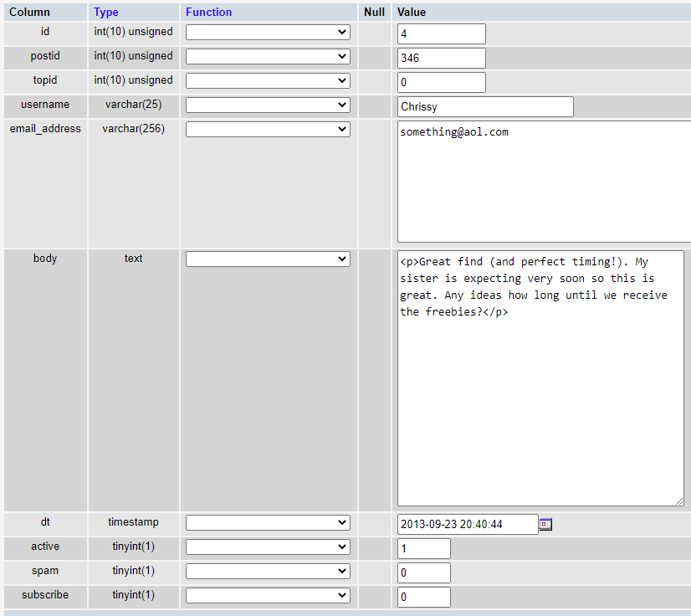The height and width of the screenshot is (616, 691).
Task: Click inside the body text area
Action: coord(540,378)
